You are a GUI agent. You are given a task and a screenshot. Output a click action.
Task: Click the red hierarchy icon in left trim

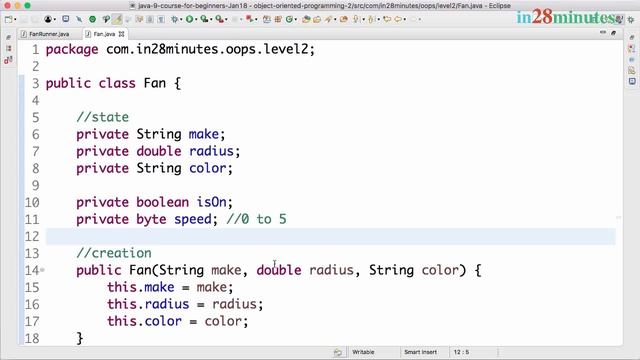click(x=9, y=60)
